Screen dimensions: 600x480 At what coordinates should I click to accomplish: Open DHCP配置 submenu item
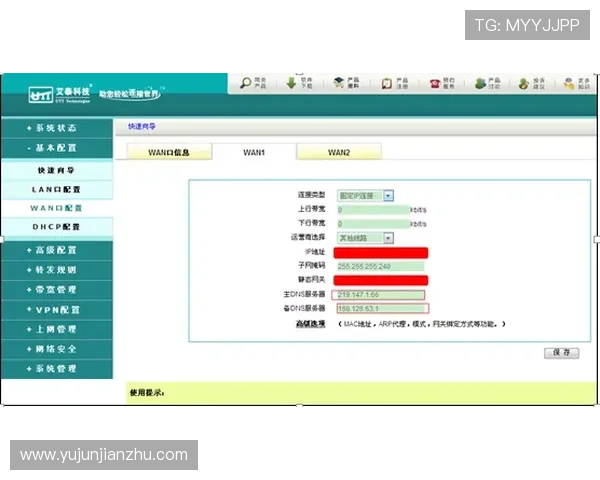point(57,227)
